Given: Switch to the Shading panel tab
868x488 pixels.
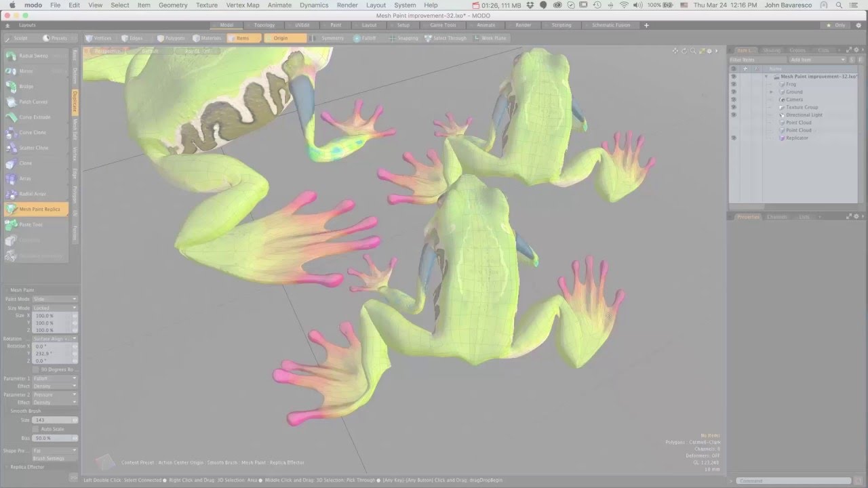Looking at the screenshot, I should point(772,50).
